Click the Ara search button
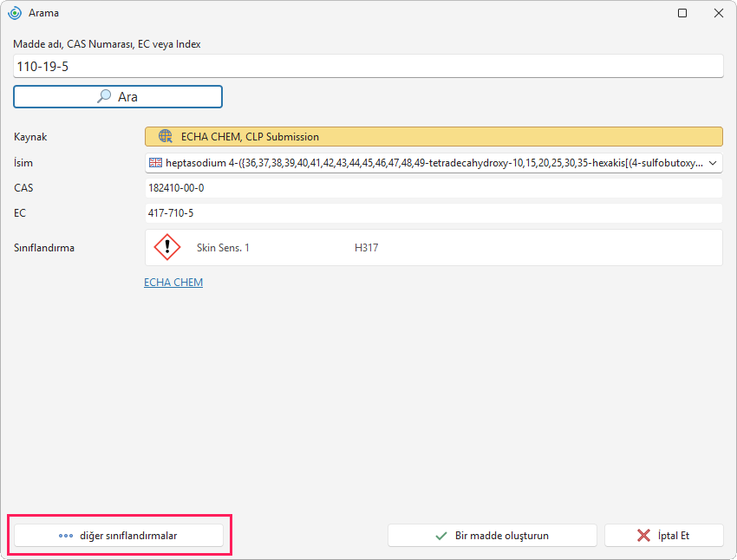This screenshot has width=737, height=560. (118, 97)
